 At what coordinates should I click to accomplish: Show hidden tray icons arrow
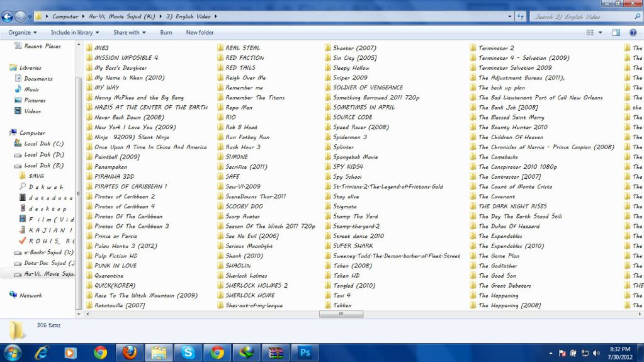pos(551,353)
